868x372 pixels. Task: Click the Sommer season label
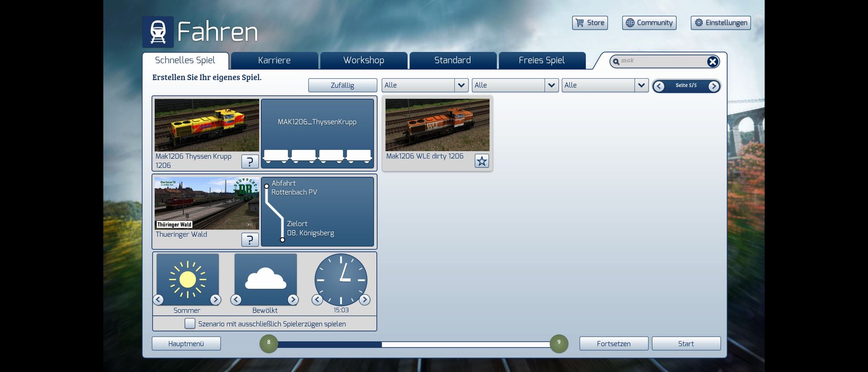click(x=187, y=310)
